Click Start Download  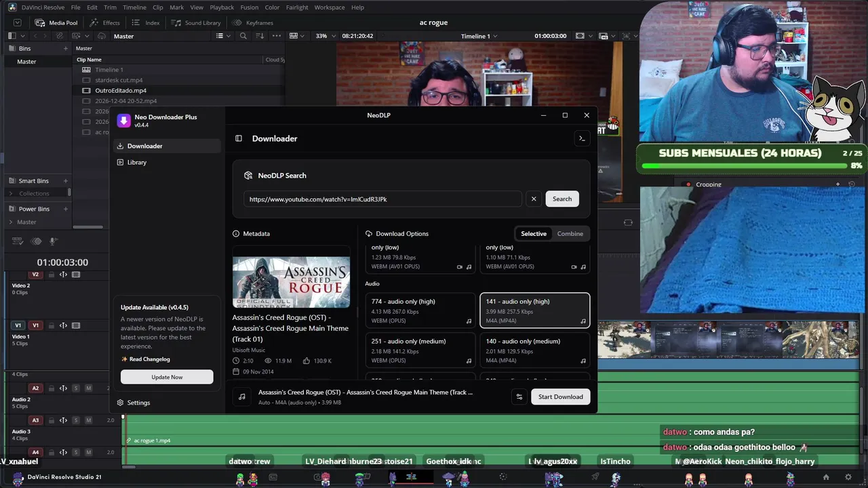click(x=561, y=396)
